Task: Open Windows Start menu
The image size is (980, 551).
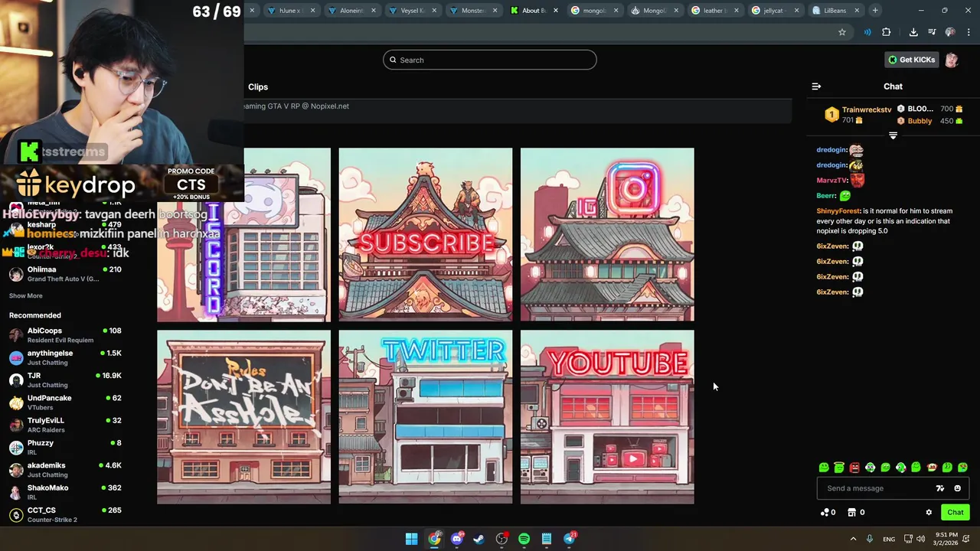Action: tap(411, 539)
